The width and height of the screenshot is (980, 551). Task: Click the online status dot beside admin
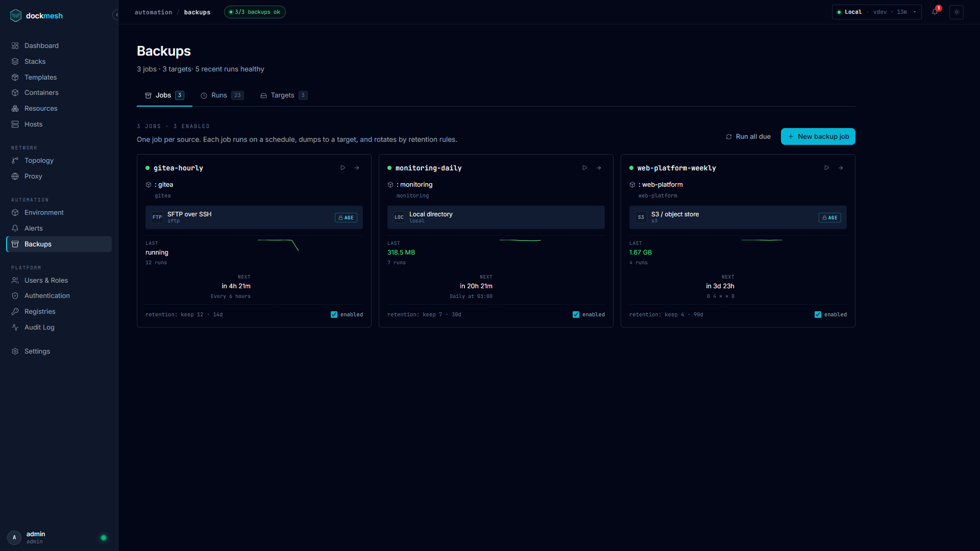point(104,538)
